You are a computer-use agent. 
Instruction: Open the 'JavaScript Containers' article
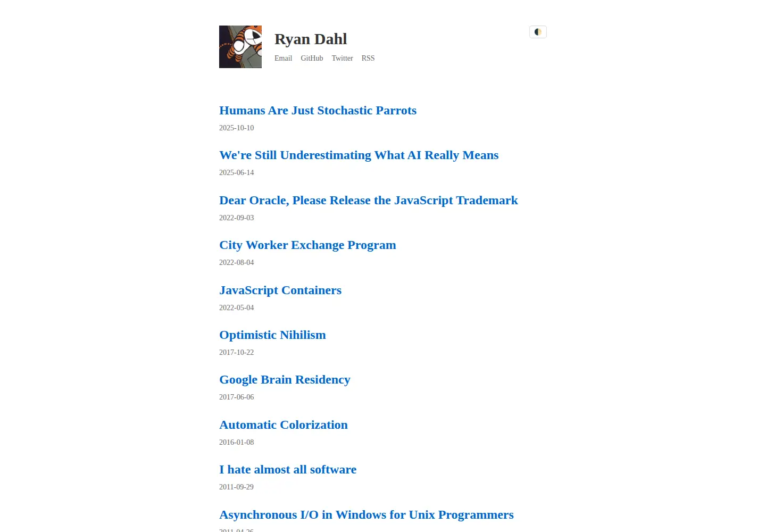[280, 290]
